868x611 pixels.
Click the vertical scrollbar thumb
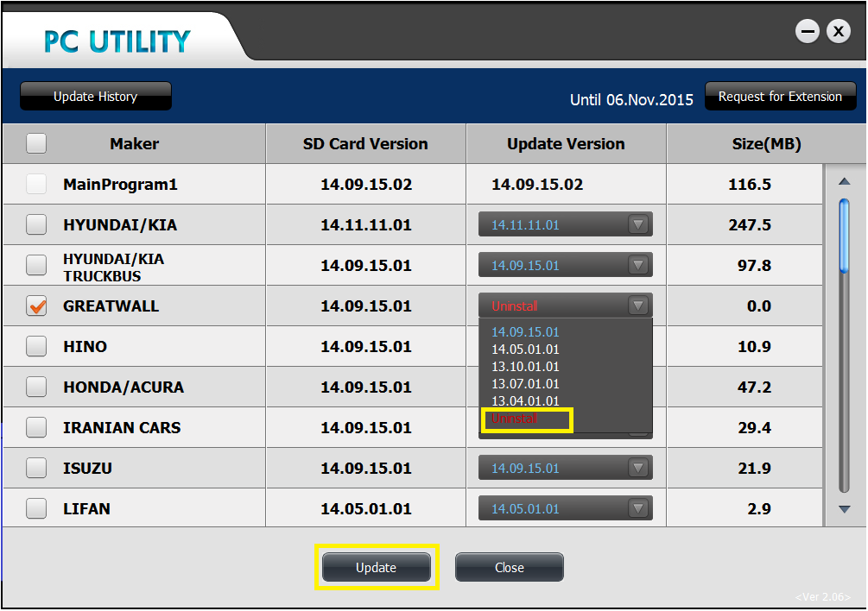(844, 235)
